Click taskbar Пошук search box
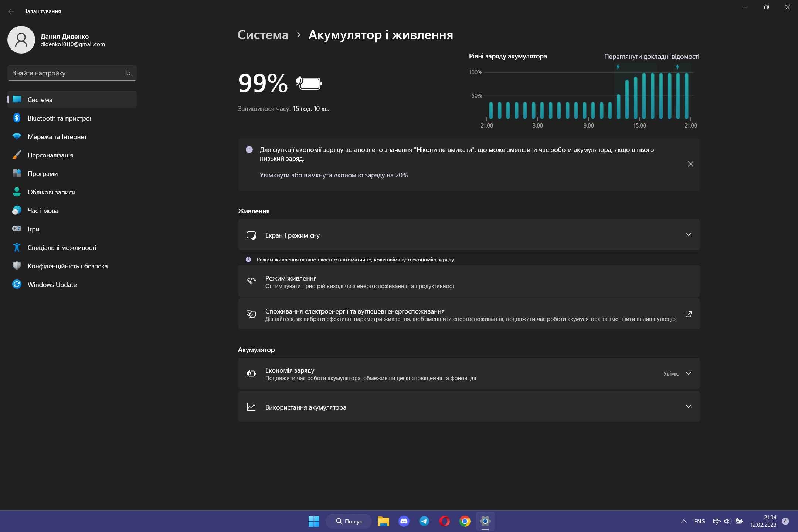Image resolution: width=798 pixels, height=532 pixels. click(x=349, y=521)
